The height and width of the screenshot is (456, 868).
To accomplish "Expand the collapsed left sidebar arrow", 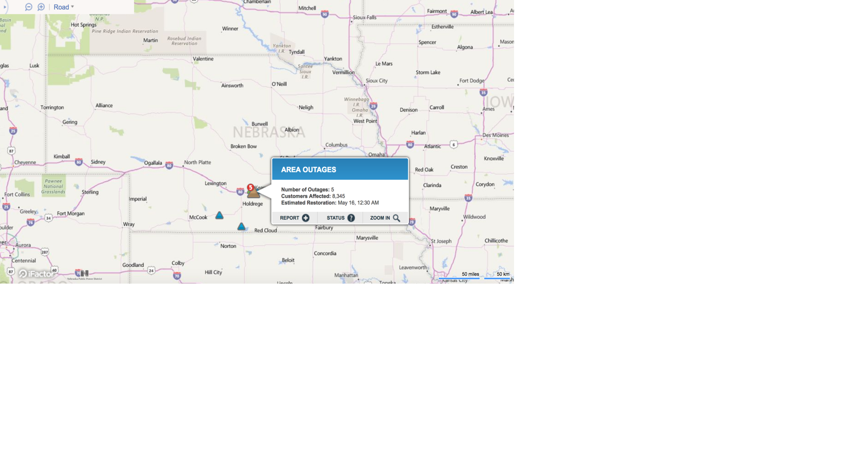I will [5, 7].
